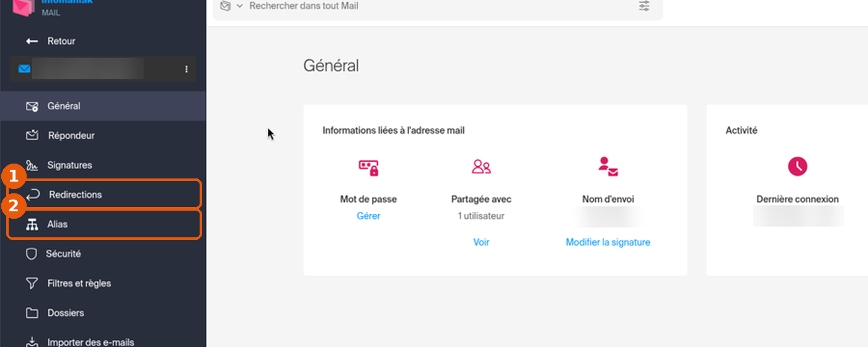
Task: Click the 'Dernière connexion' label
Action: pos(797,200)
